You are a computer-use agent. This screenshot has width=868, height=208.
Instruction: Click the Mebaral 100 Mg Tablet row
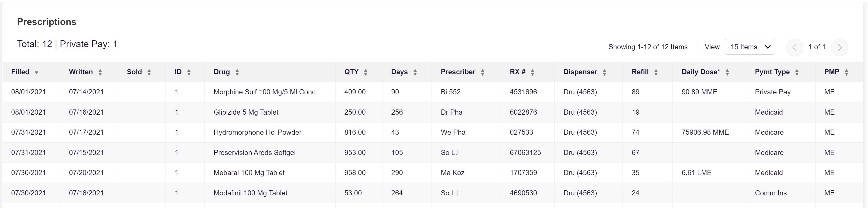[x=249, y=173]
